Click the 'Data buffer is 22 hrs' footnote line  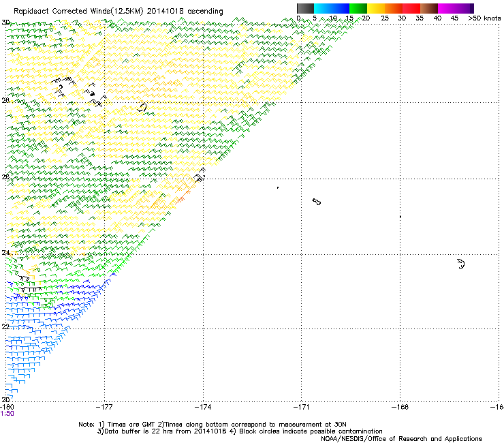(240, 431)
